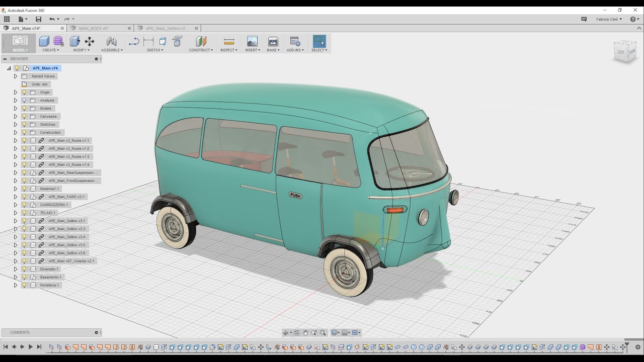Viewport: 644px width, 362px height.
Task: Hide the CARROZZERIA:1 component via its bulb
Action: 24,205
